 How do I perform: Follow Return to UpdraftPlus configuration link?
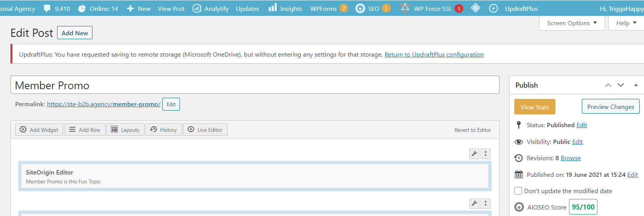[x=434, y=55]
